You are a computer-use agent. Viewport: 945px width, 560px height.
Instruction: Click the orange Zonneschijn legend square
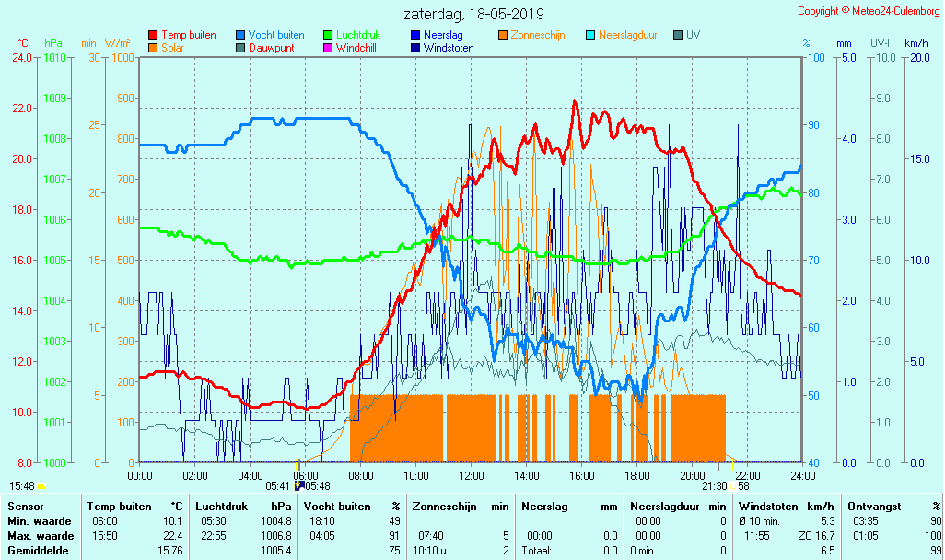point(503,35)
